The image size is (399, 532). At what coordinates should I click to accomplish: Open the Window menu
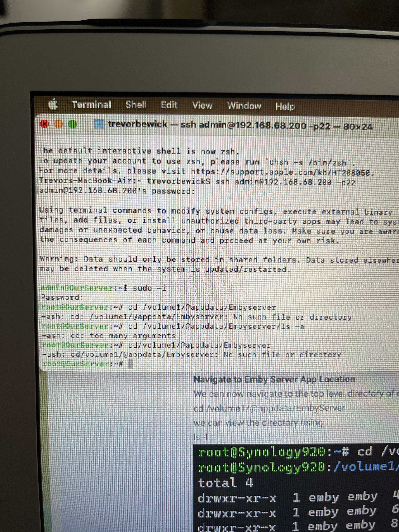[x=244, y=106]
